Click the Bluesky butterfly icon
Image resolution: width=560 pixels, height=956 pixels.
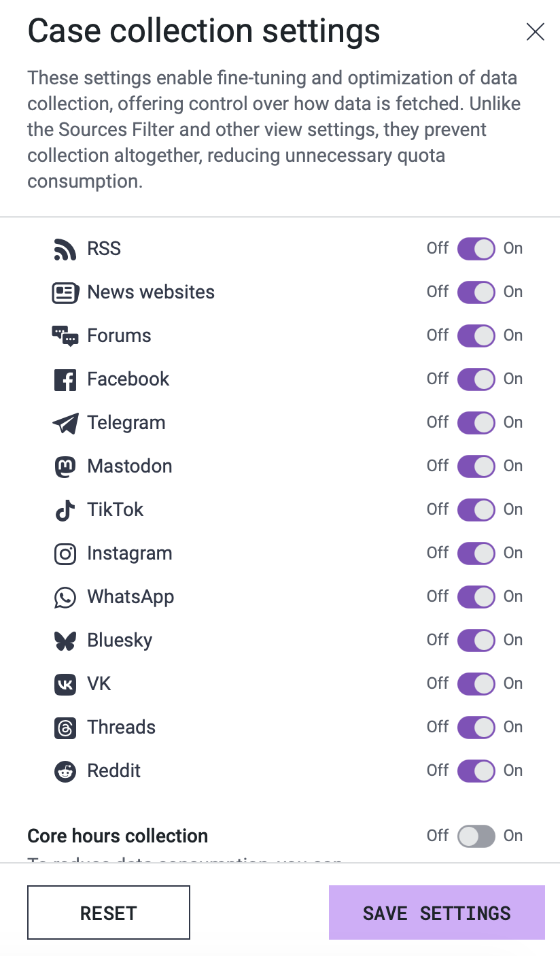click(65, 641)
